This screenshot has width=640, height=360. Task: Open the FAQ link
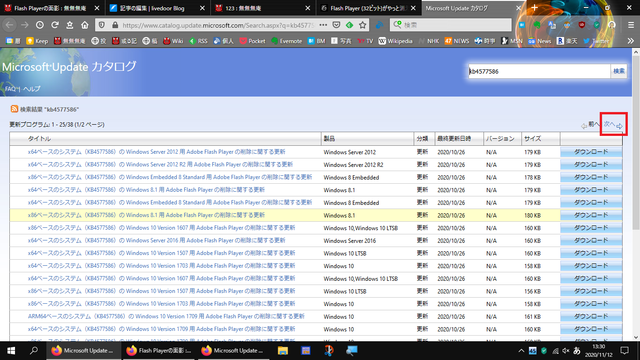10,89
